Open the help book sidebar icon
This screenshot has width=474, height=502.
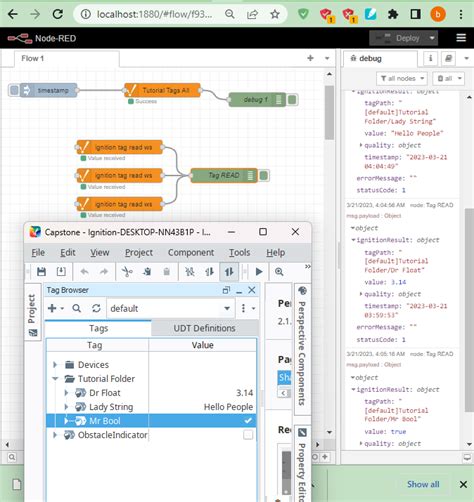point(449,59)
